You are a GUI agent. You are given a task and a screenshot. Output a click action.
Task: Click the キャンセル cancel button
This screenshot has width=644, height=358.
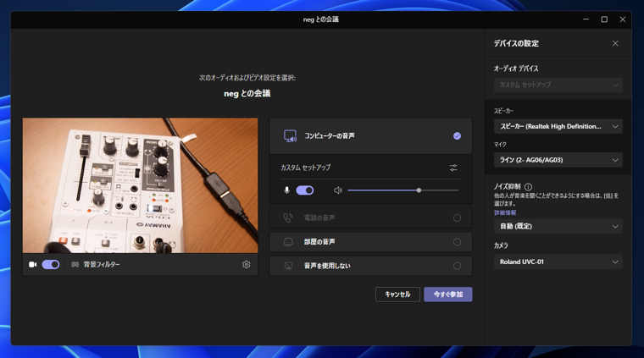tap(397, 295)
